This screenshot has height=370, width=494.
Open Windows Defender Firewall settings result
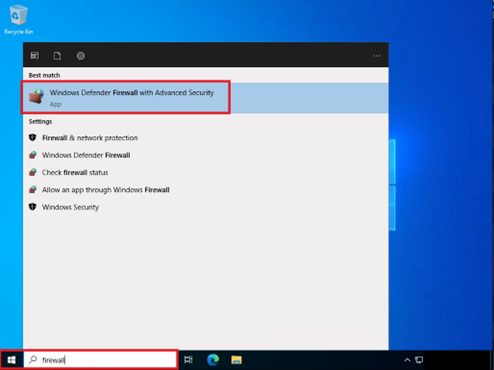pos(205,155)
